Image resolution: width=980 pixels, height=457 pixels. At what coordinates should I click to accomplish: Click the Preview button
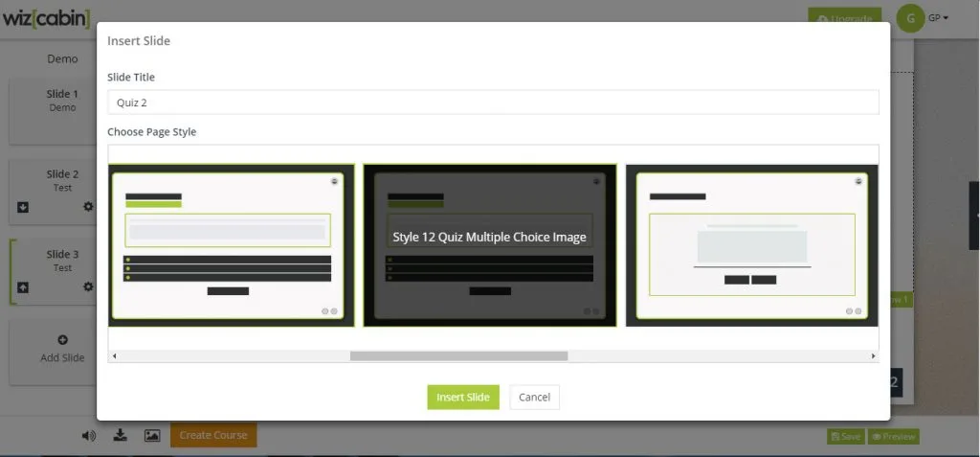[894, 436]
